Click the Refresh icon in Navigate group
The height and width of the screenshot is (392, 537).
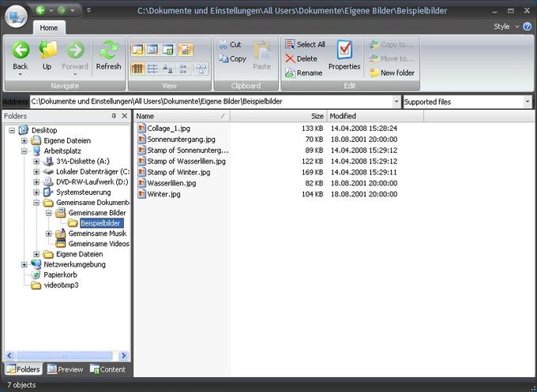(x=108, y=50)
